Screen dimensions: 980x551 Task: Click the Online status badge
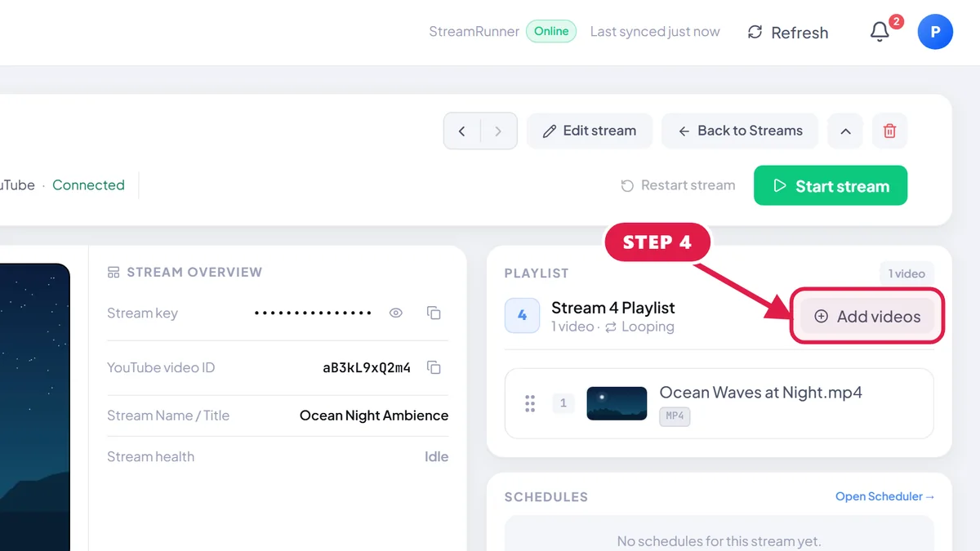pos(551,31)
